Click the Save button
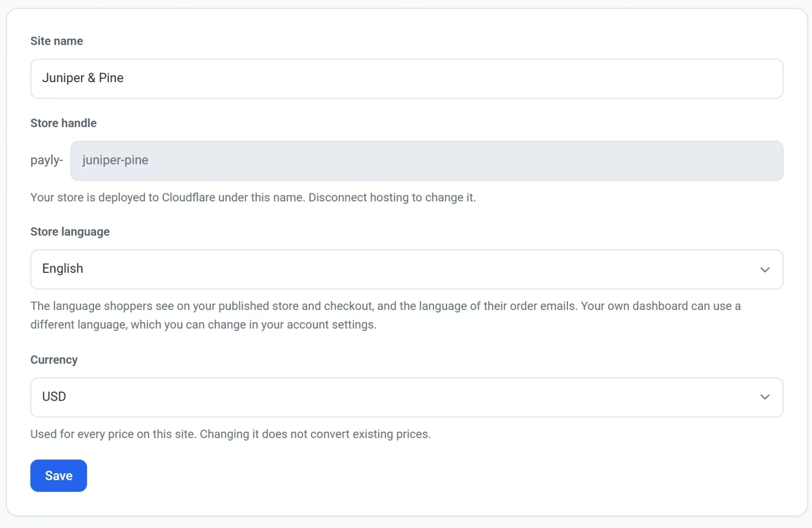This screenshot has height=528, width=812. tap(58, 476)
